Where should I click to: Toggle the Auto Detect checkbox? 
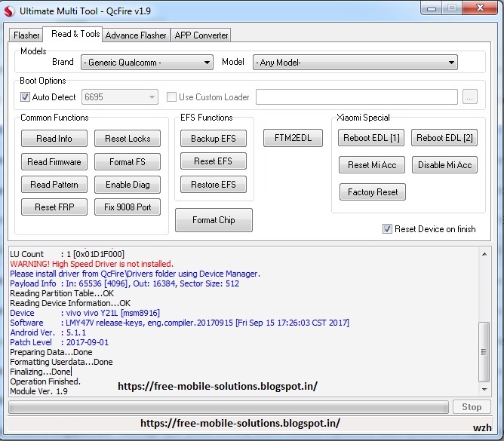25,96
